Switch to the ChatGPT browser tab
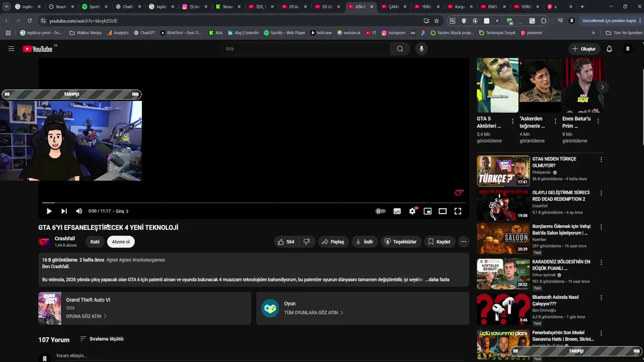Image resolution: width=644 pixels, height=362 pixels. point(128,7)
